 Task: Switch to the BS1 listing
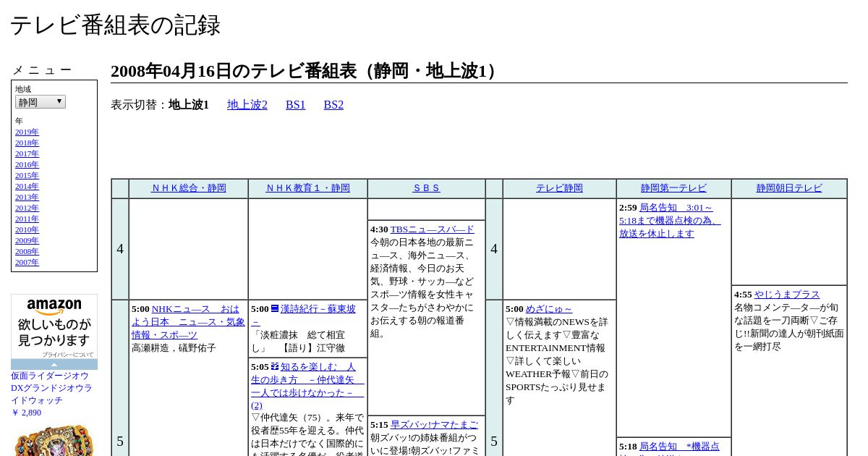pyautogui.click(x=296, y=105)
